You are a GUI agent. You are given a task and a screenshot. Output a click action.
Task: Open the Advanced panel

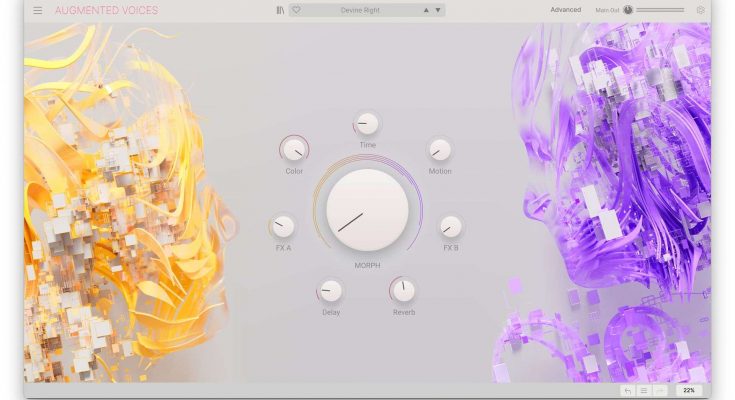pyautogui.click(x=565, y=10)
